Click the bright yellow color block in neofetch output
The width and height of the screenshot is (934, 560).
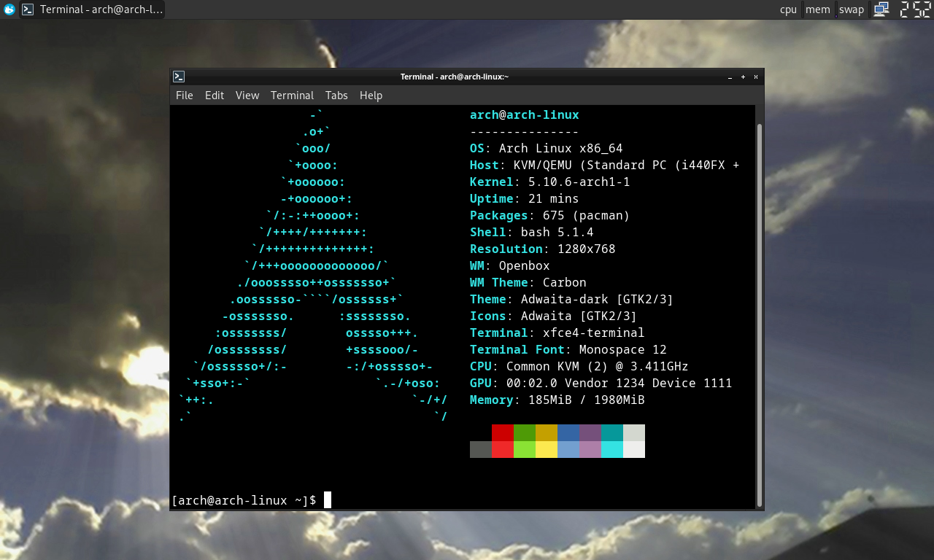[547, 450]
